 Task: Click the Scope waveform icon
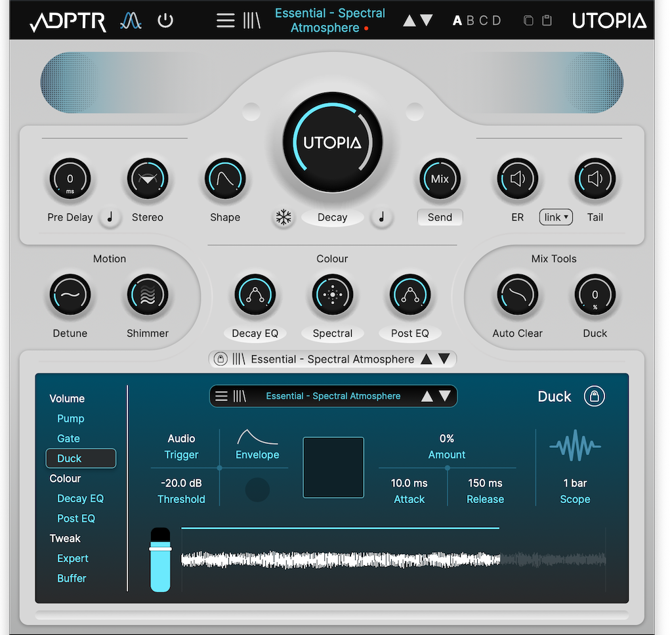tap(575, 445)
